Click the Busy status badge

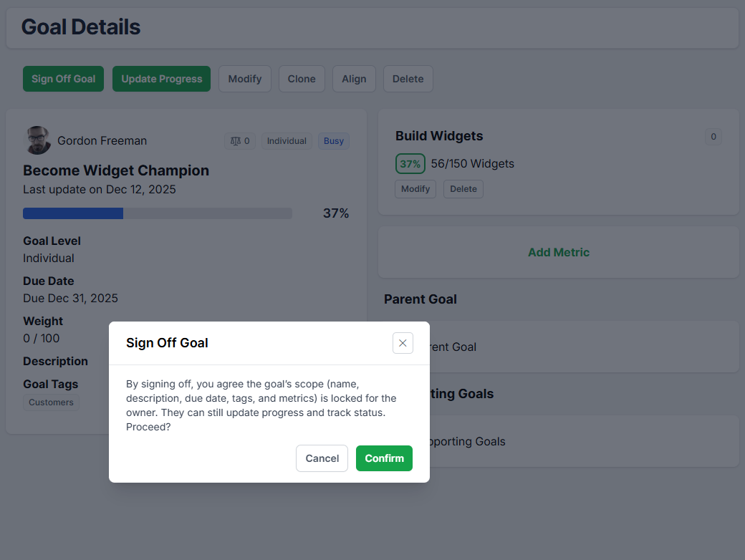pos(334,141)
